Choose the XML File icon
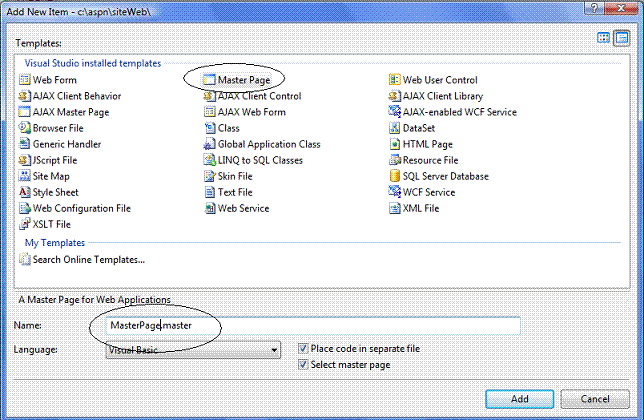This screenshot has width=644, height=420. click(x=394, y=208)
